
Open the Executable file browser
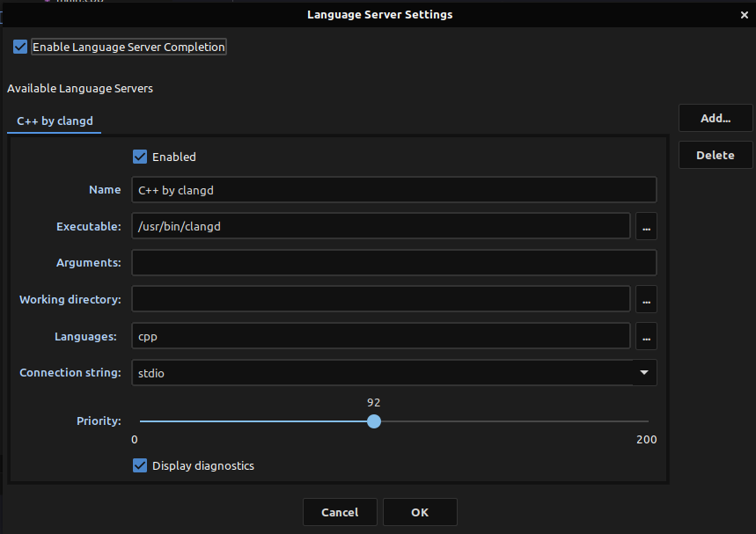pos(646,226)
